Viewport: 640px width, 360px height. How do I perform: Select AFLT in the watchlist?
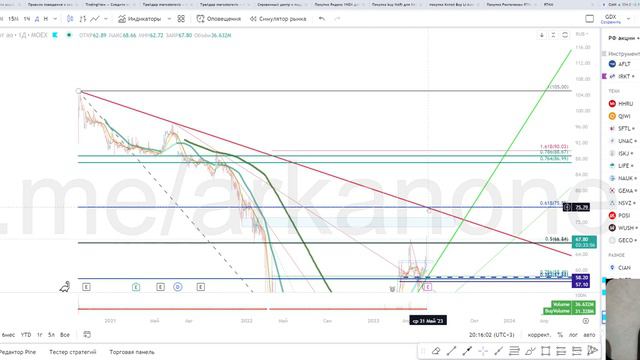tap(623, 64)
